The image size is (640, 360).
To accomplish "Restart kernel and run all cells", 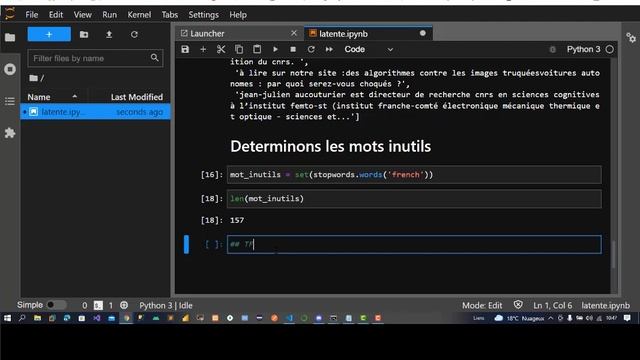I will coord(329,49).
